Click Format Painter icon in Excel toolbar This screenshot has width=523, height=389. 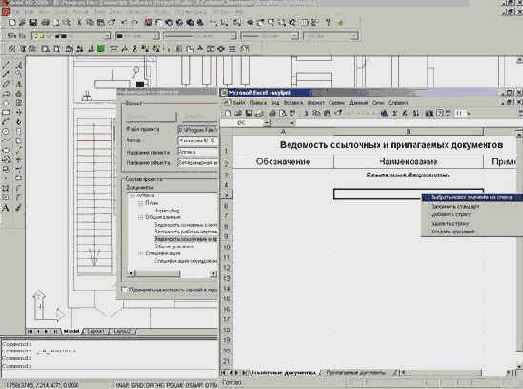(x=339, y=113)
